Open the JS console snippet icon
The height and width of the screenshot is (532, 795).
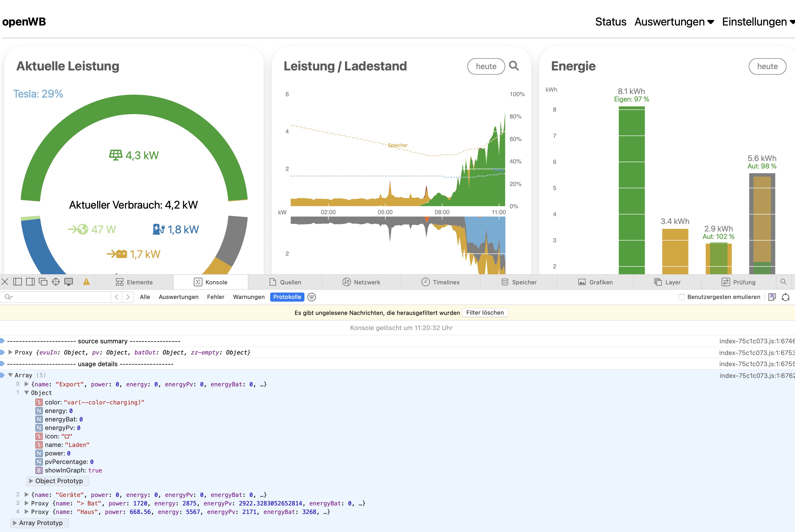[x=772, y=297]
